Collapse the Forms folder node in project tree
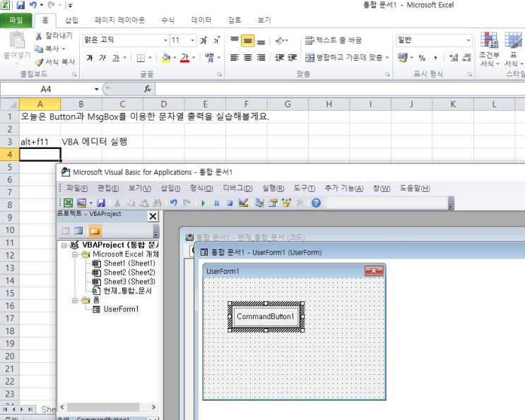The image size is (525, 420). click(75, 300)
